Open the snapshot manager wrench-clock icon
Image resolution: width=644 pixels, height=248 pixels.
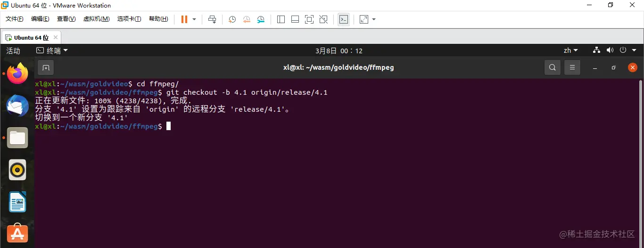click(x=261, y=19)
